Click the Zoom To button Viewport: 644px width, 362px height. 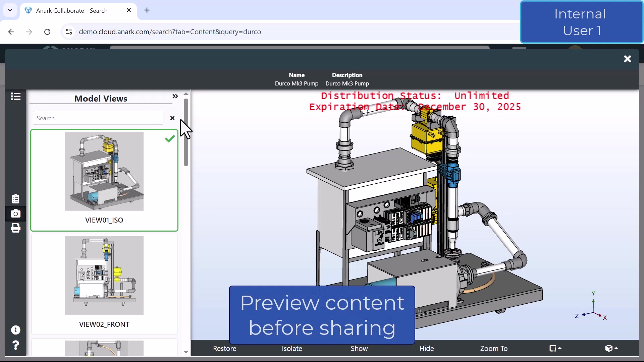494,349
